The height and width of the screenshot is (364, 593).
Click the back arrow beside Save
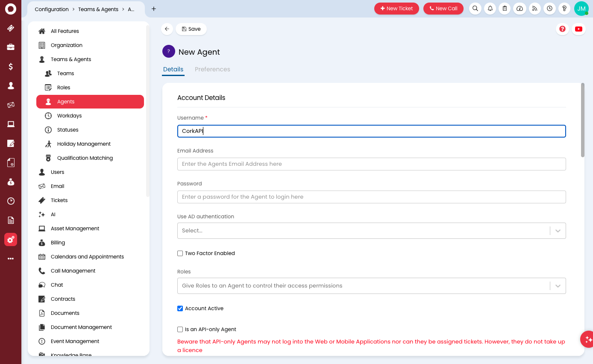tap(167, 29)
